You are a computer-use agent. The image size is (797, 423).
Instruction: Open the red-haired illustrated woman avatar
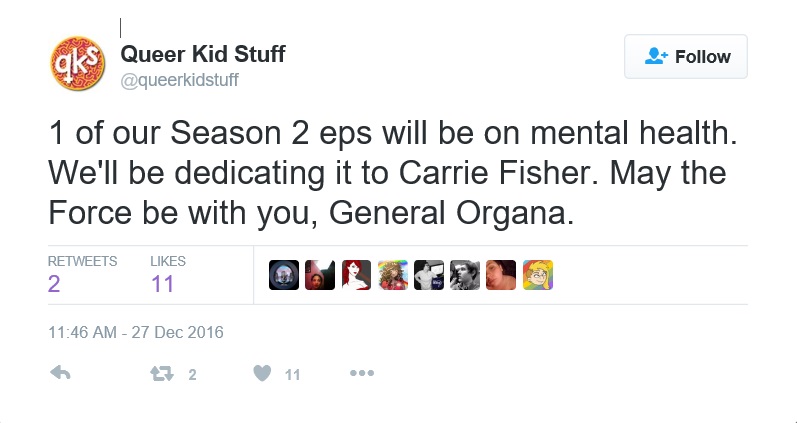pyautogui.click(x=356, y=275)
